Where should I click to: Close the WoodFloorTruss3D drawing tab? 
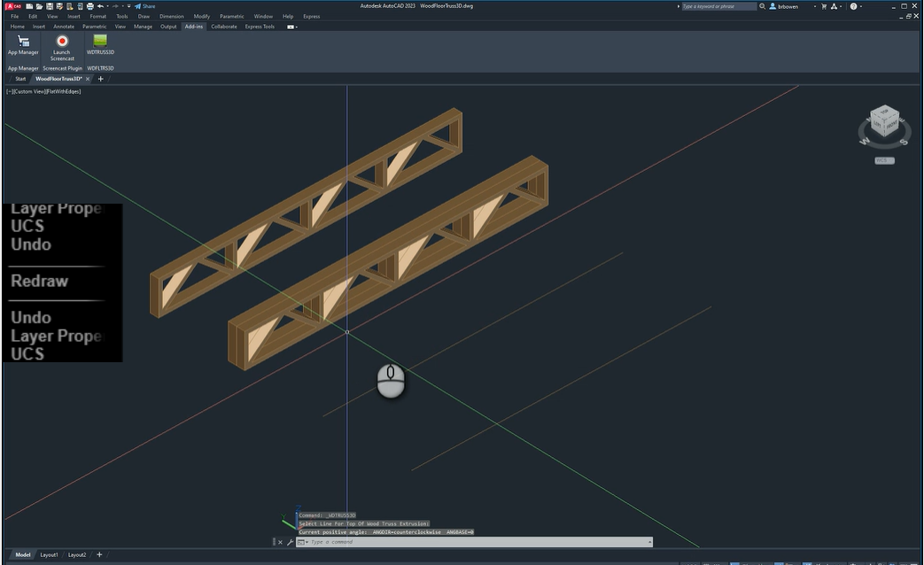click(x=87, y=79)
